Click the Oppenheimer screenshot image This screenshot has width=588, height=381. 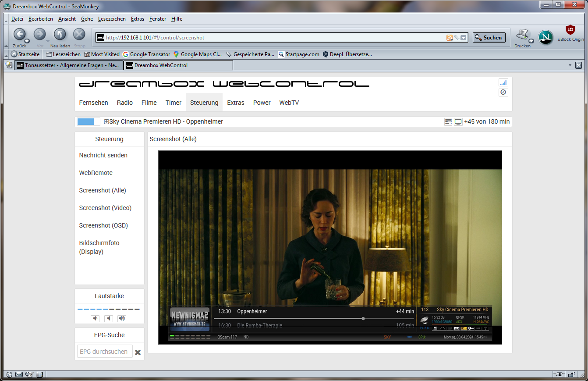tap(330, 247)
